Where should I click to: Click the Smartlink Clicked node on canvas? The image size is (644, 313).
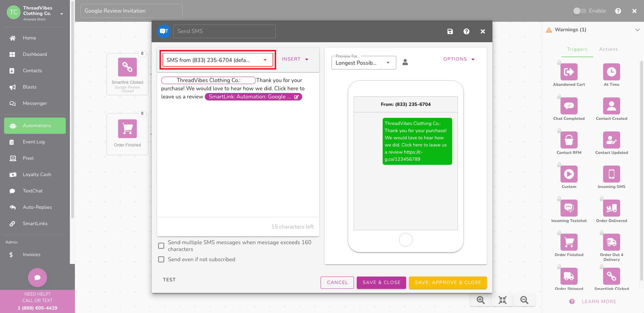point(127,74)
